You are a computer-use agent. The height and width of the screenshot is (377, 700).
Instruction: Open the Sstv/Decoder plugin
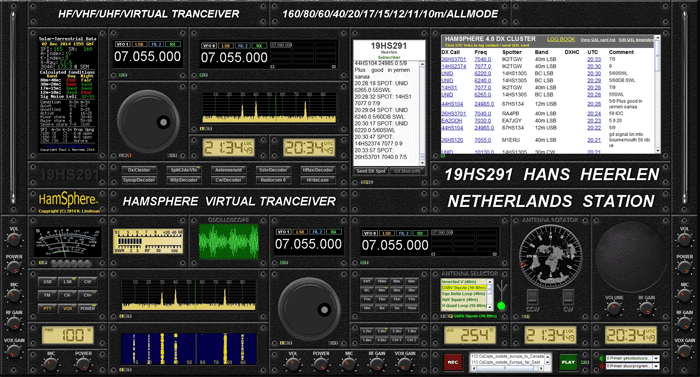click(x=273, y=170)
